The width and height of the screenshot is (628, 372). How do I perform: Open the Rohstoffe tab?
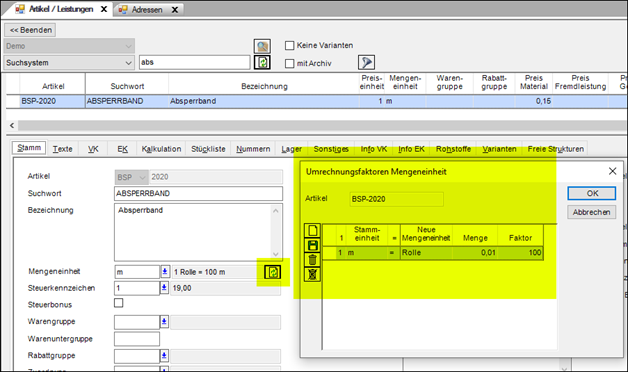[x=453, y=149]
